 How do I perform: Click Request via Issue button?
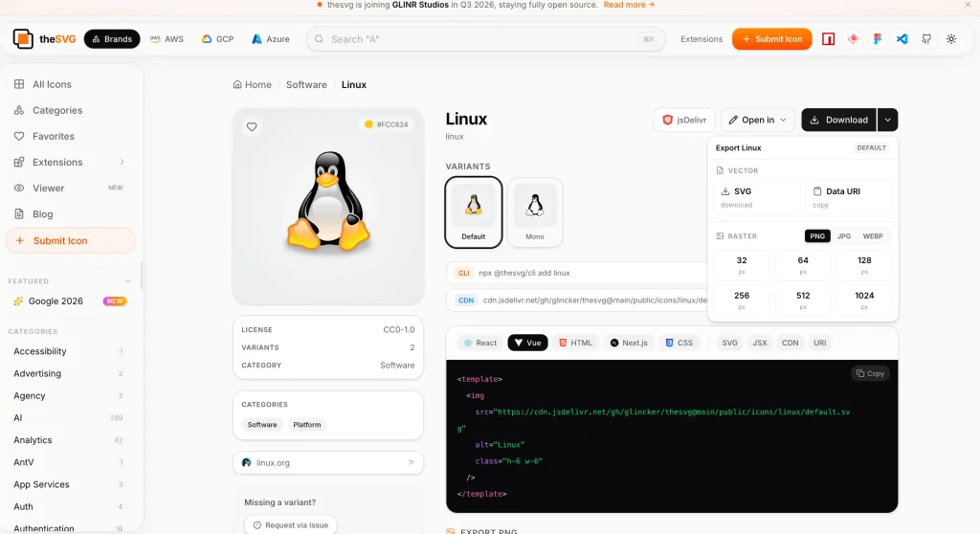(x=291, y=525)
